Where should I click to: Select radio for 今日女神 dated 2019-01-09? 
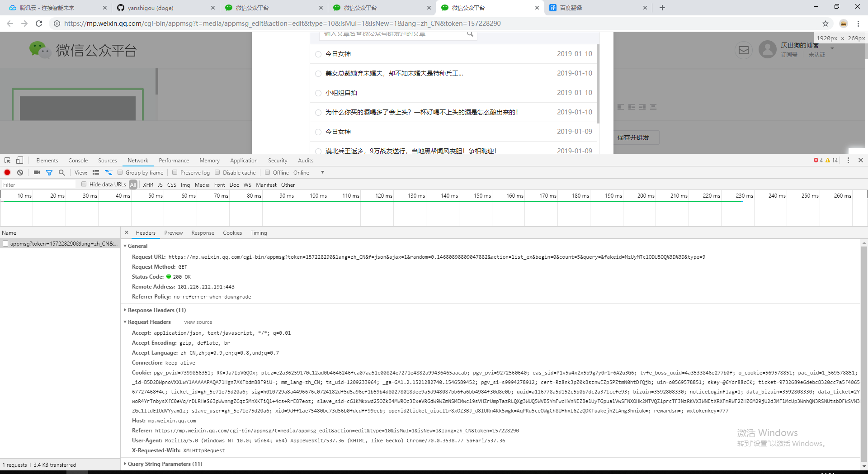tap(318, 132)
